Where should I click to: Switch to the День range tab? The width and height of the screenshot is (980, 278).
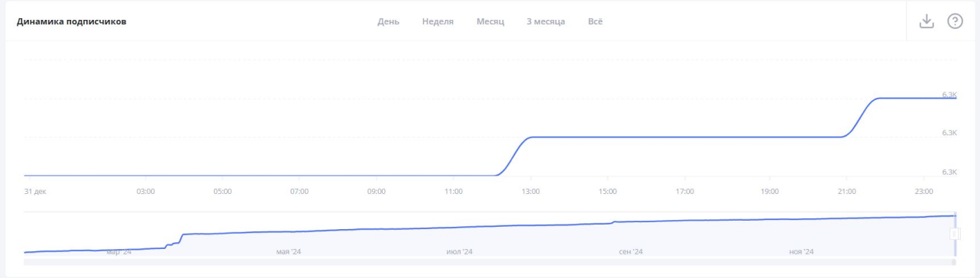(x=388, y=21)
